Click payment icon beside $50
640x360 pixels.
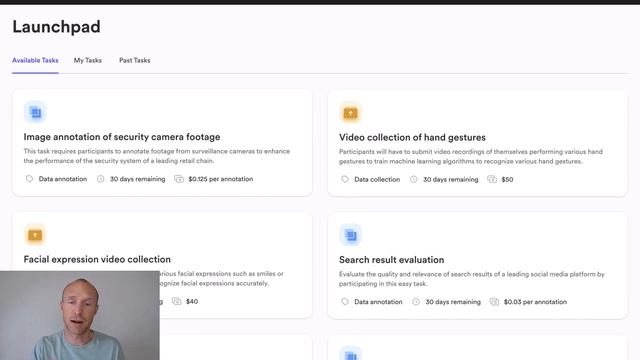click(x=492, y=179)
